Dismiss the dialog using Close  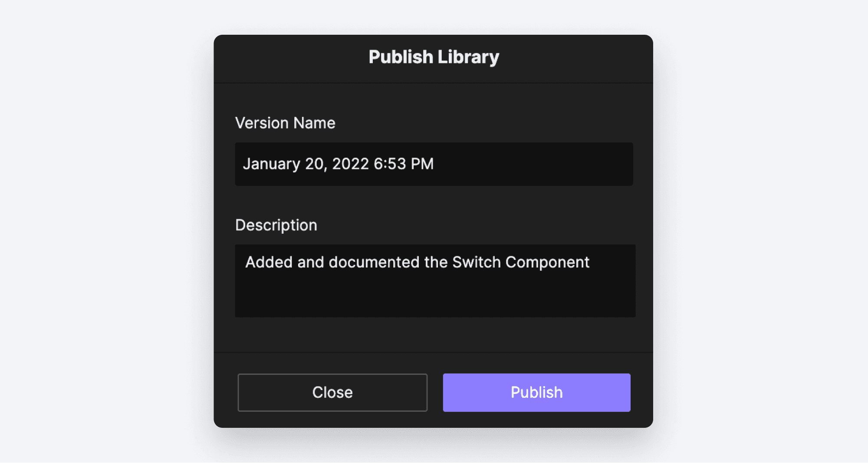[332, 392]
